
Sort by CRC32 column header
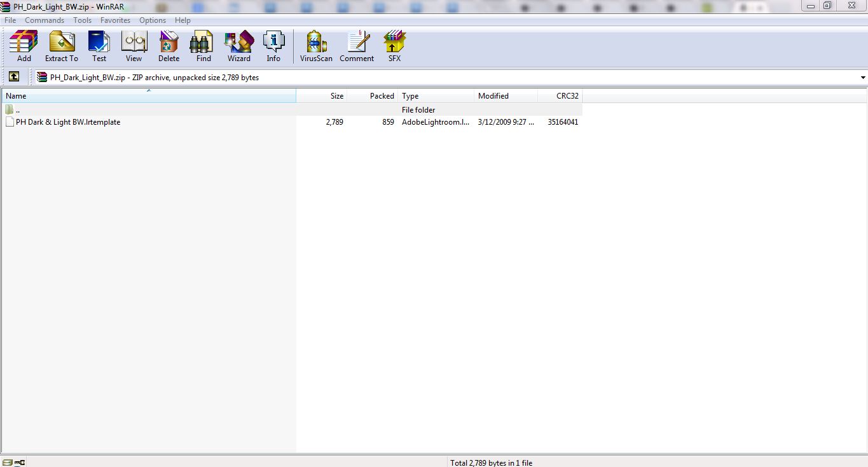tap(560, 95)
